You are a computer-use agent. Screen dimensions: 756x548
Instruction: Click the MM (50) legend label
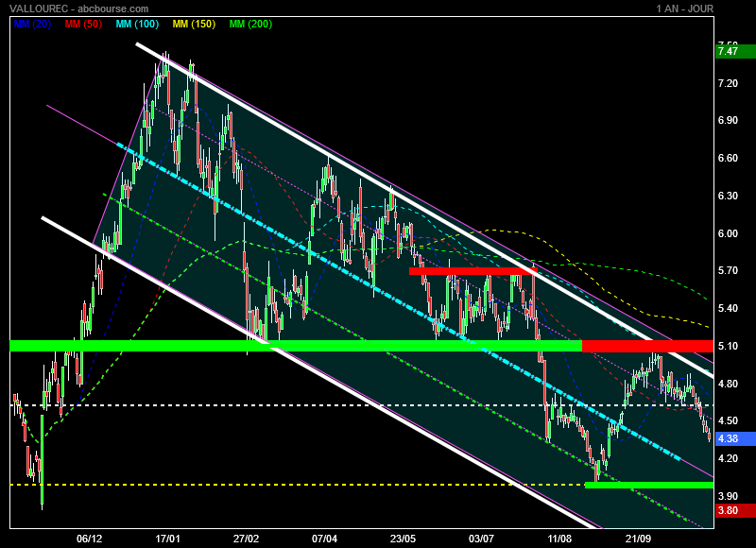coord(83,24)
